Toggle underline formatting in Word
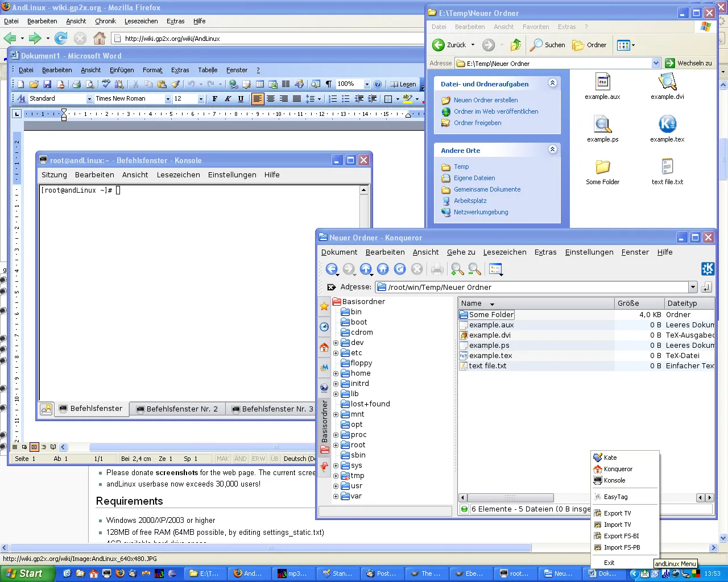 pyautogui.click(x=241, y=99)
